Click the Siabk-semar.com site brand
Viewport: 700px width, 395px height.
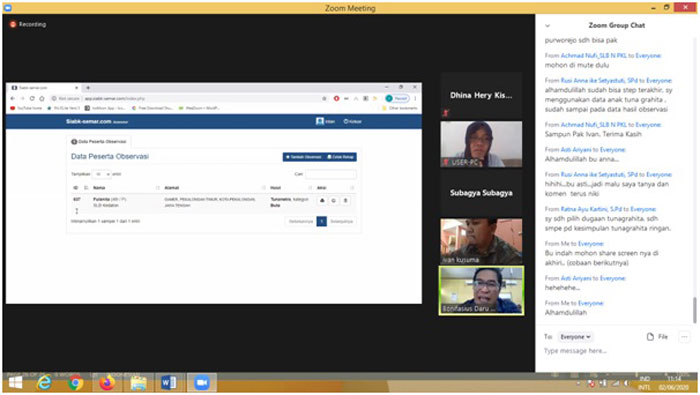tap(88, 121)
